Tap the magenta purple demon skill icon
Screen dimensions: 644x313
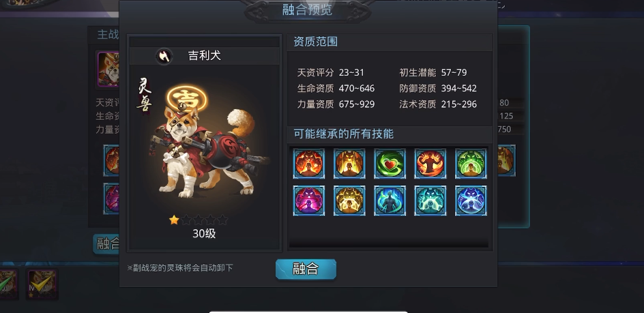point(309,200)
